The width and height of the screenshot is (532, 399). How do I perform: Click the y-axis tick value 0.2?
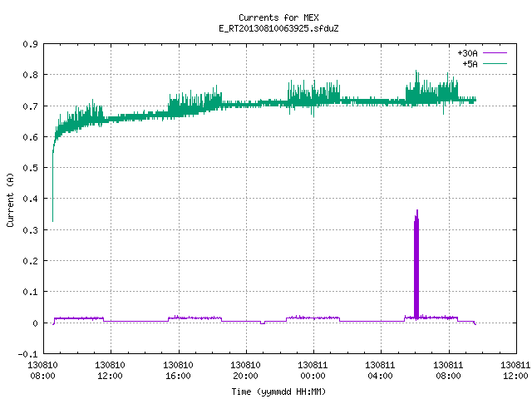(x=30, y=261)
